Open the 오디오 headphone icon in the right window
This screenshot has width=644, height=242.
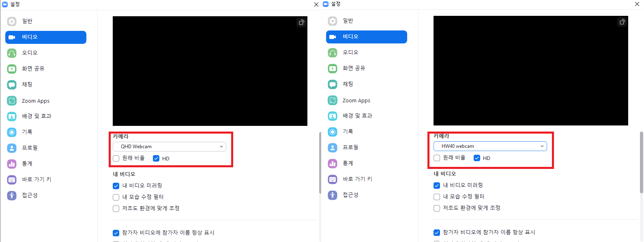point(333,52)
